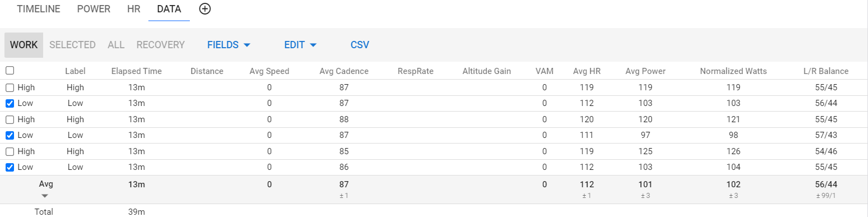Open the FIELDS dropdown menu
868x217 pixels.
[228, 45]
